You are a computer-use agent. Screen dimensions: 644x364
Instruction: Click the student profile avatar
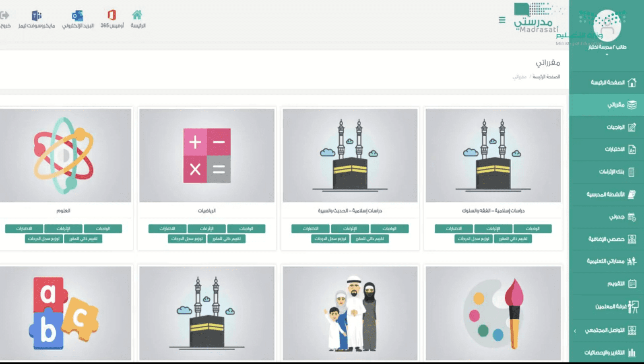607,26
